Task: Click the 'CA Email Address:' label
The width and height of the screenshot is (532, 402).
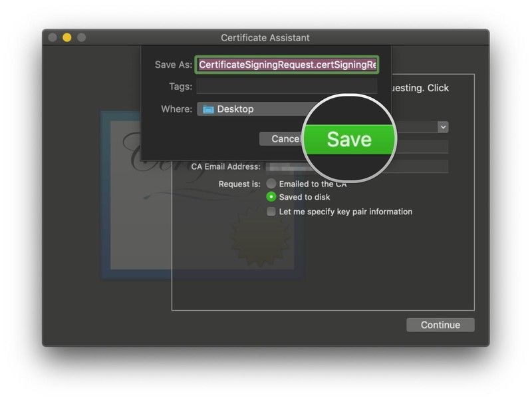Action: click(x=225, y=166)
